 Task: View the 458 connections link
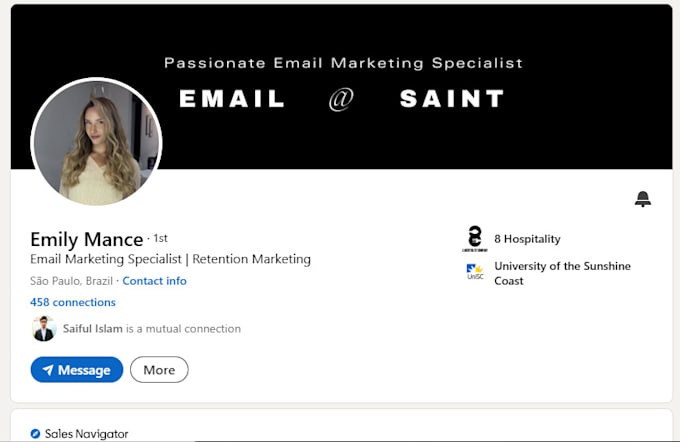click(73, 302)
